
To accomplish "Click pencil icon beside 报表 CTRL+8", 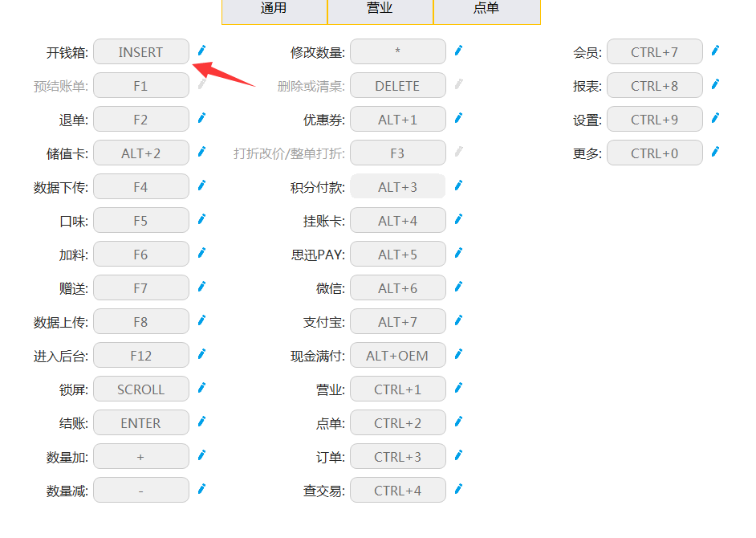I will pos(715,84).
